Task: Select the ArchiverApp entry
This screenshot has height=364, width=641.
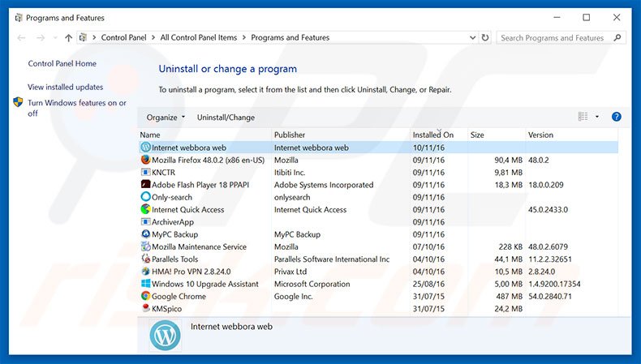Action: [173, 222]
